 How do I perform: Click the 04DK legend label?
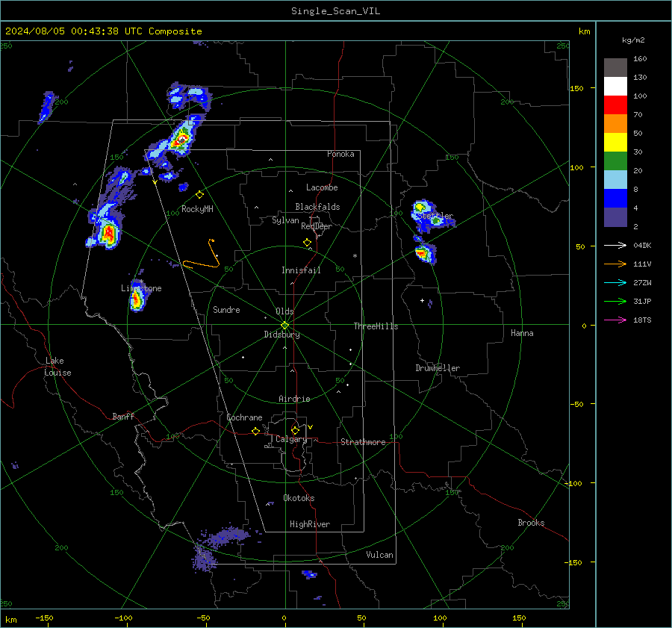point(642,245)
